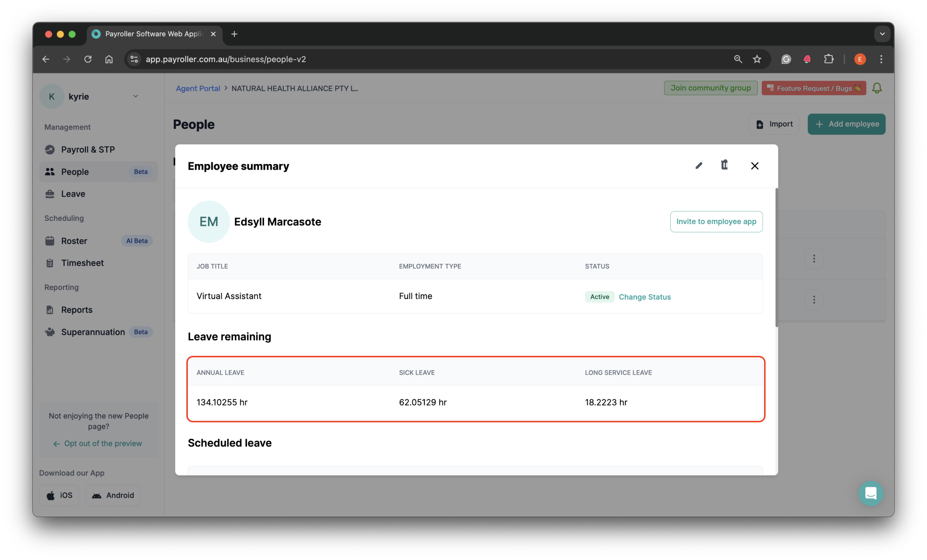Click Invite to employee app button

716,222
